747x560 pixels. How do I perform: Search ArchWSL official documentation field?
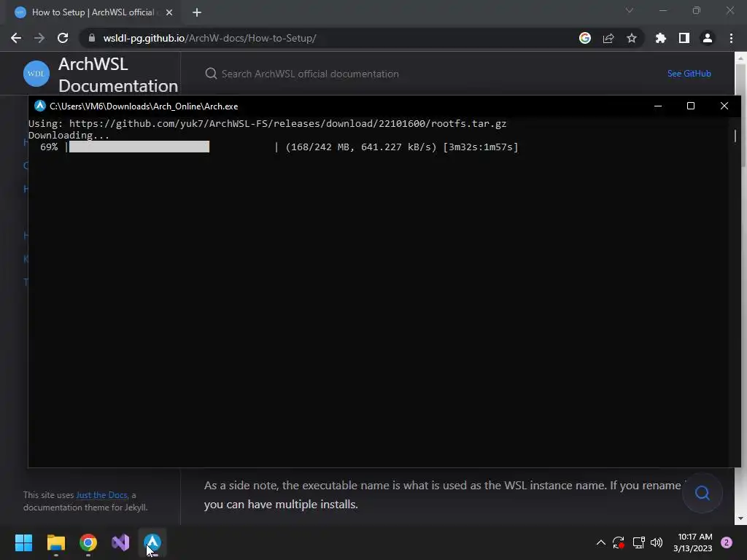point(309,74)
